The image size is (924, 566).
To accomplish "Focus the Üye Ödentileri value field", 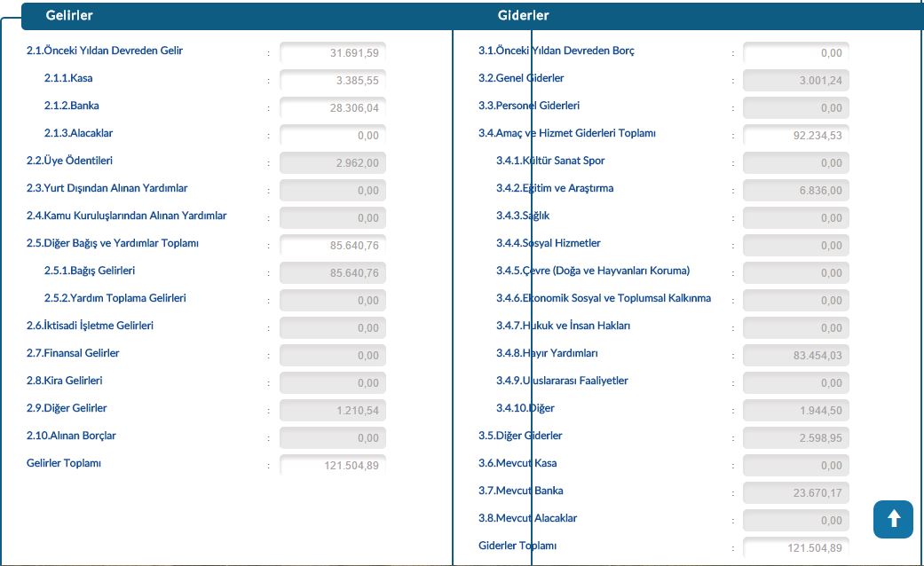I will pos(332,162).
